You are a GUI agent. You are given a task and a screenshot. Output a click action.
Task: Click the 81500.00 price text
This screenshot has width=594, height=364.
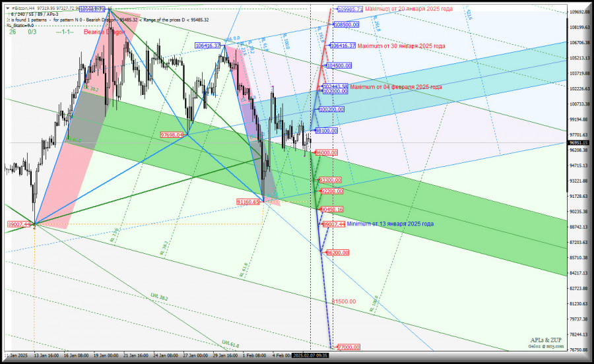344,301
